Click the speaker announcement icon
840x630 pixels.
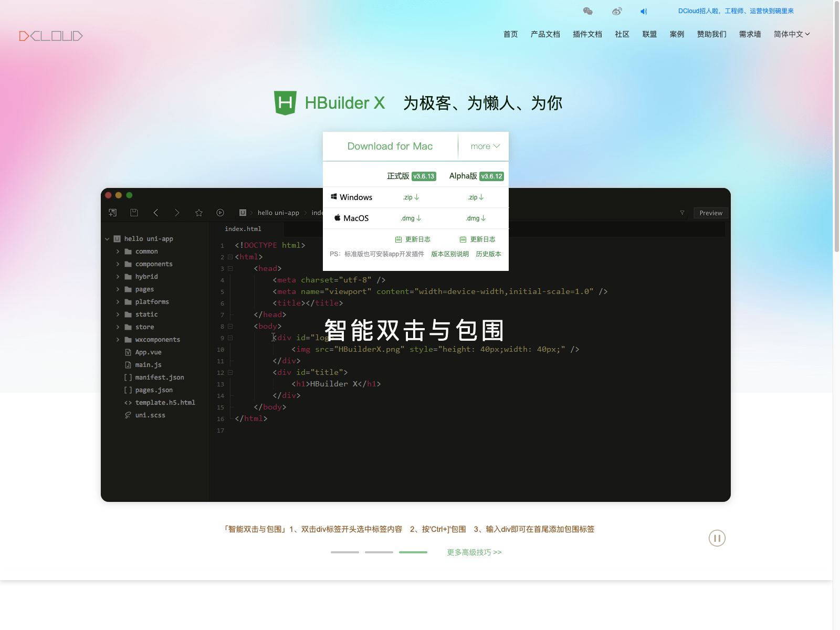(x=644, y=12)
